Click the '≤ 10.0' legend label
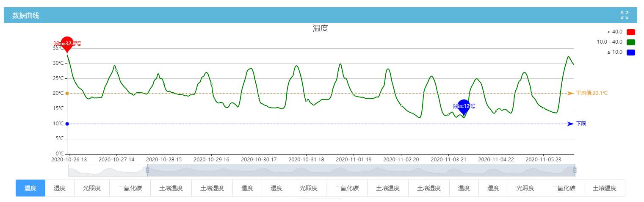 (x=615, y=52)
